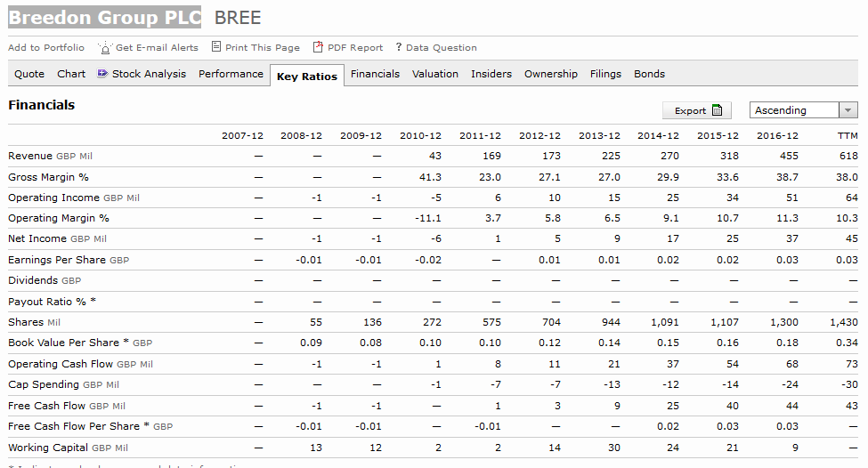Open the Valuation tab
Screen dimensions: 868x468
coord(435,74)
